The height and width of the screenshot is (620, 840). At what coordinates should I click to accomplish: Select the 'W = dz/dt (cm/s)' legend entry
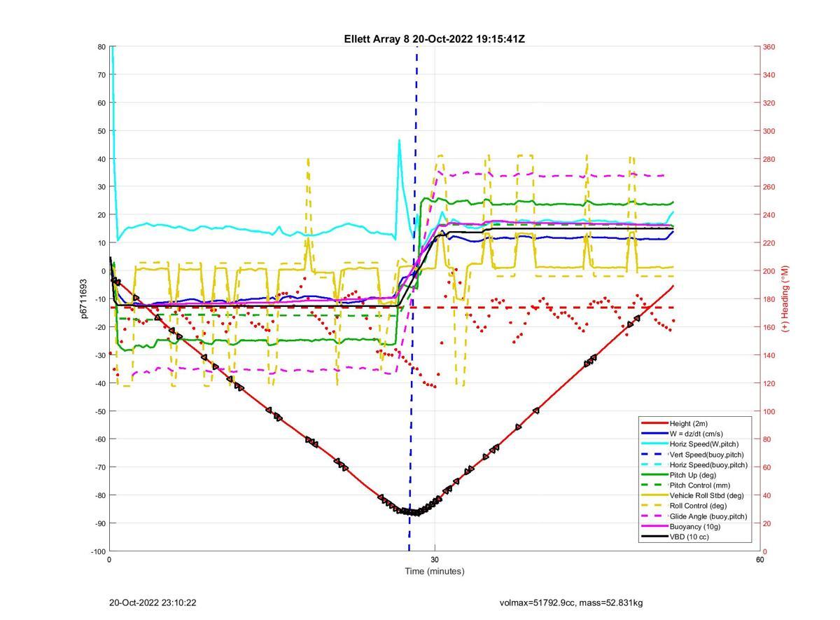click(696, 434)
